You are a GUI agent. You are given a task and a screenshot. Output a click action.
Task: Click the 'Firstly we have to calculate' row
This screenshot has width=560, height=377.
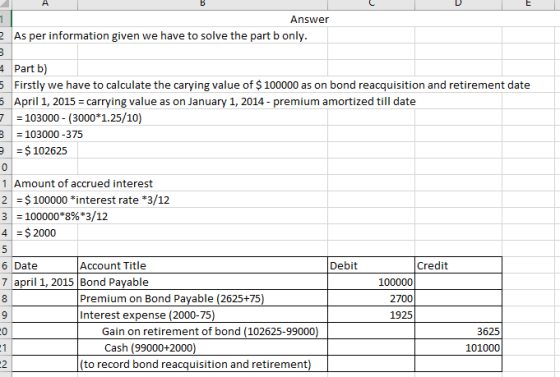pos(272,85)
